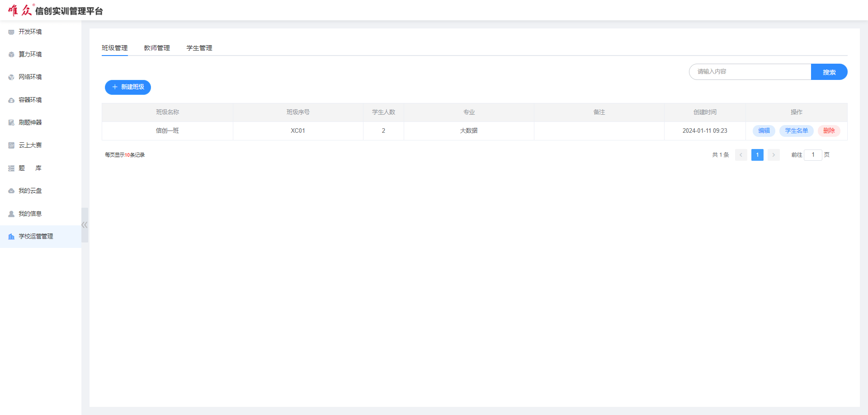Click the 新建班级 button
Viewport: 868px width, 415px height.
pos(128,87)
